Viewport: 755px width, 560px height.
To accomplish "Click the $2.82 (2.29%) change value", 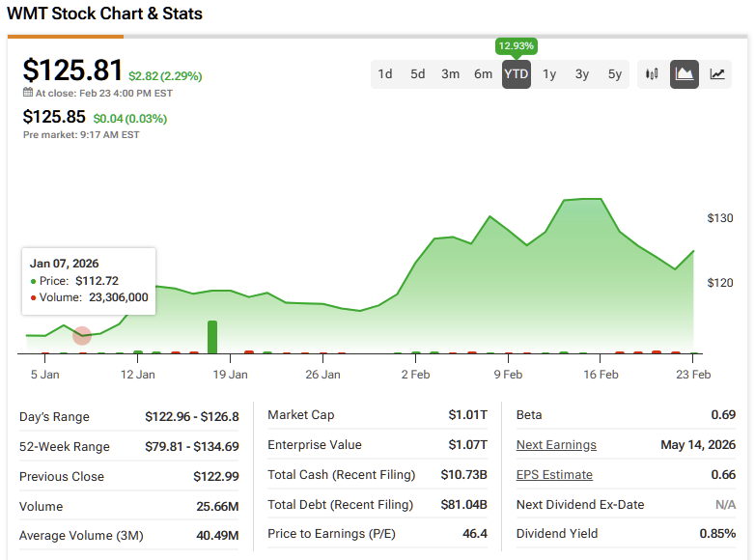I will click(165, 76).
